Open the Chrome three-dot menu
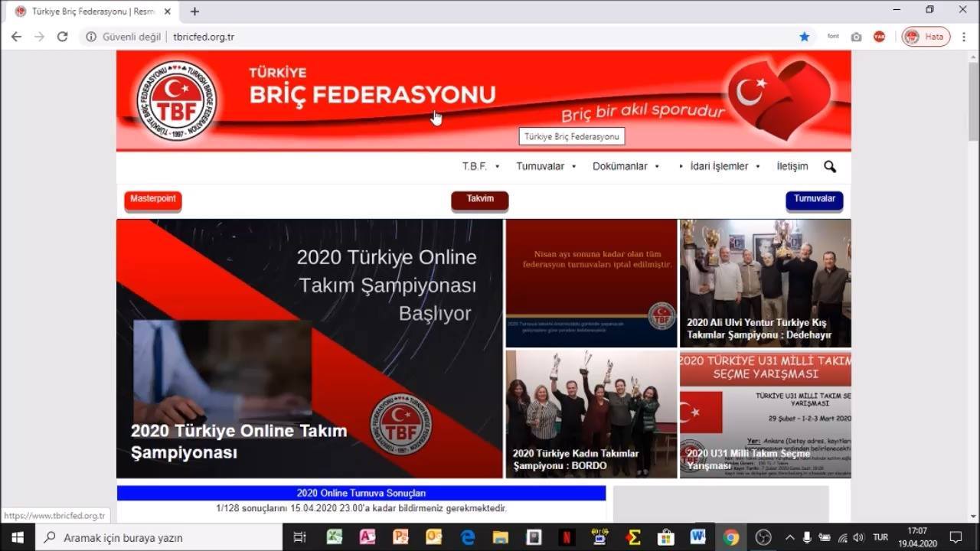This screenshot has width=980, height=551. pos(964,37)
